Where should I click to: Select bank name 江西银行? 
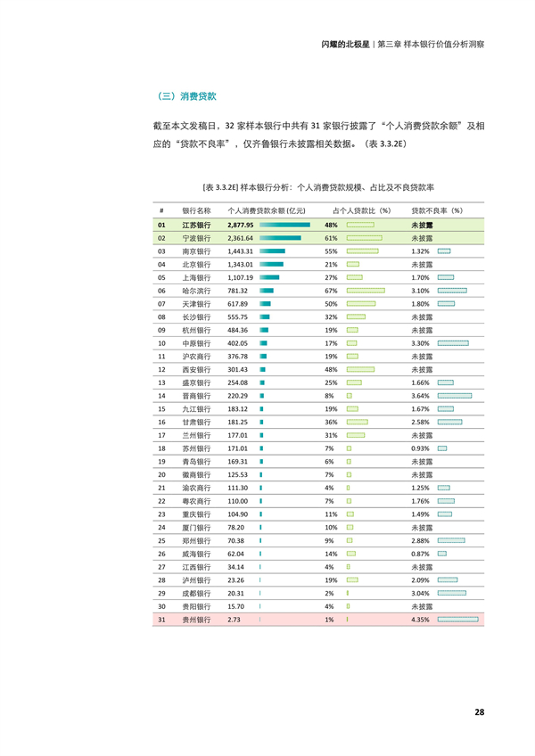(x=196, y=567)
